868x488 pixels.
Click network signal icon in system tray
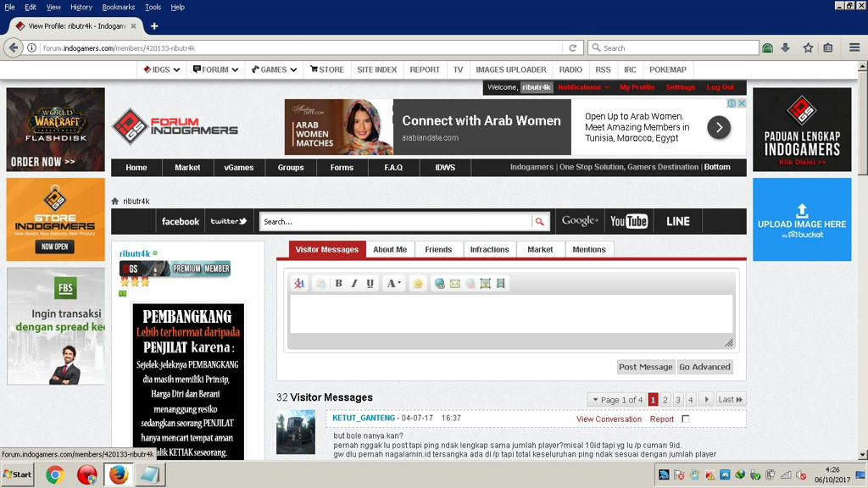pyautogui.click(x=786, y=474)
